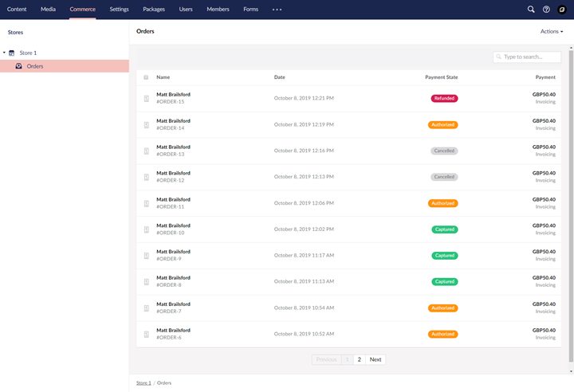
Task: Toggle the select-all checkbox beside Name
Action: 146,77
